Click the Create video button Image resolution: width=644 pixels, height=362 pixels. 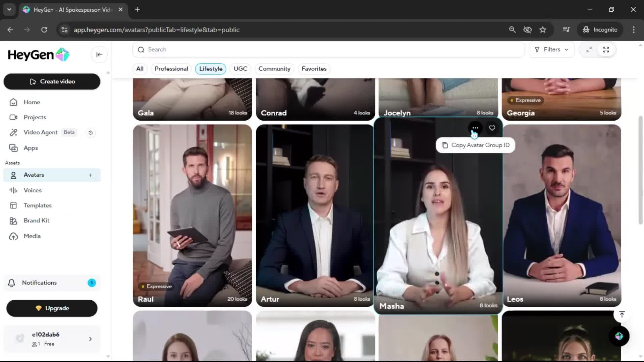[52, 81]
